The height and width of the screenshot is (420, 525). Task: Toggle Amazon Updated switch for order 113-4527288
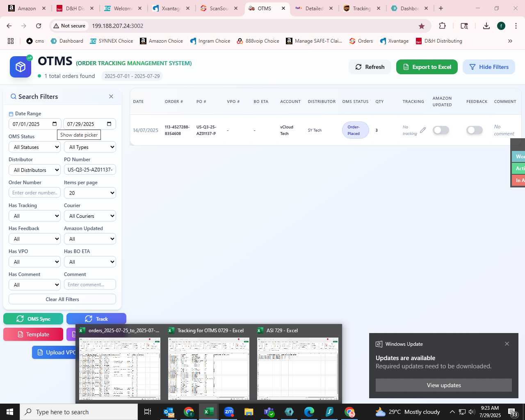coord(441,130)
